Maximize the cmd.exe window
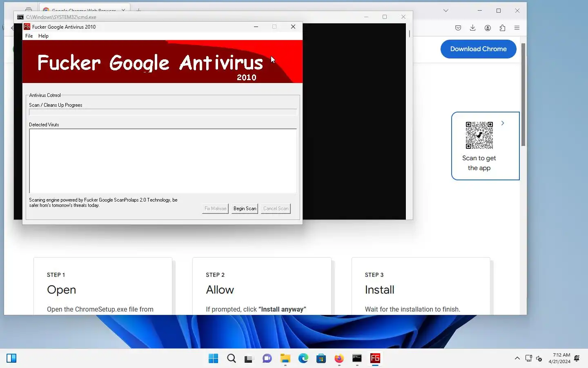 [x=385, y=17]
